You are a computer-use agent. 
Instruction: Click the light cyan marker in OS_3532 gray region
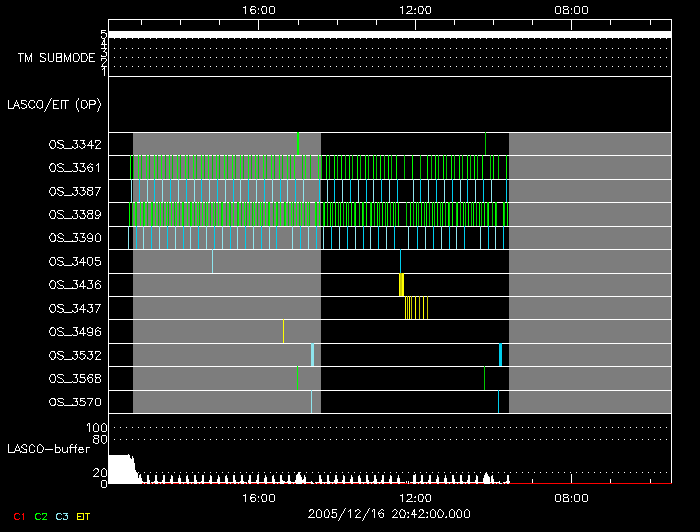[312, 355]
